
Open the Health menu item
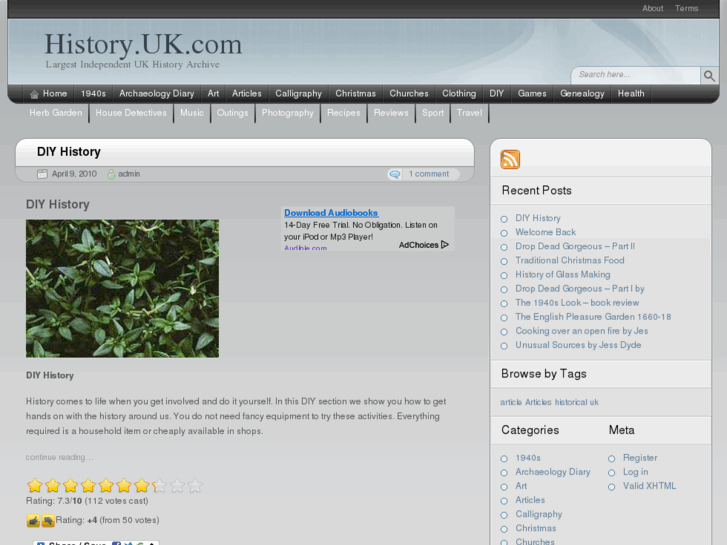coord(631,94)
